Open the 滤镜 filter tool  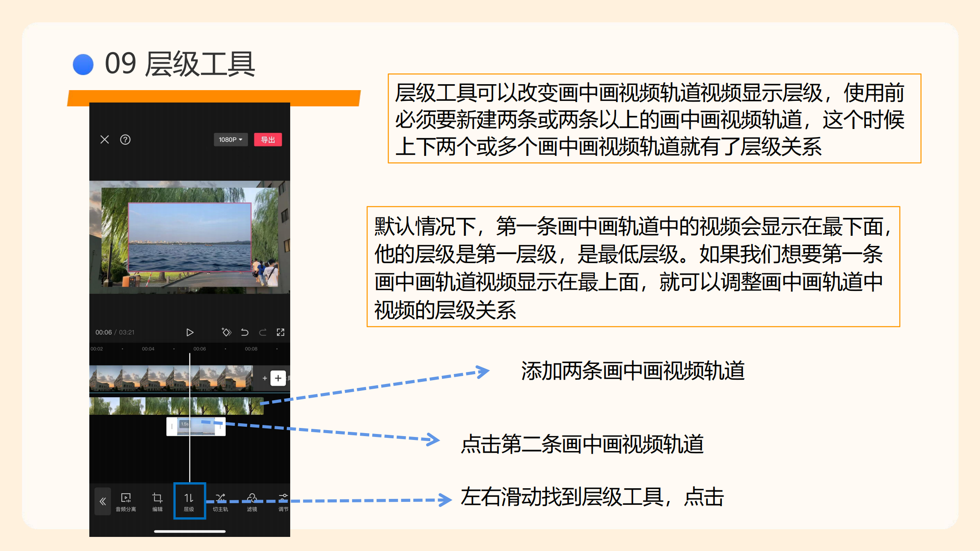coord(252,502)
